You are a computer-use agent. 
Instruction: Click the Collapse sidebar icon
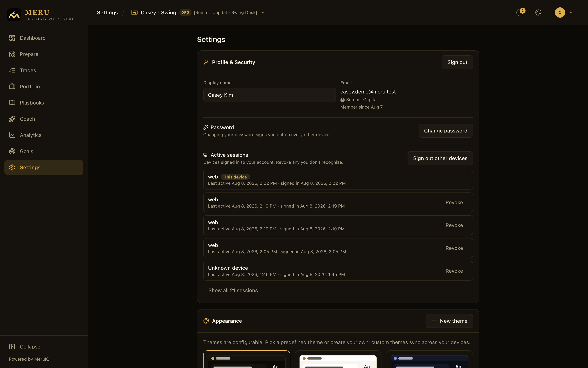click(12, 347)
